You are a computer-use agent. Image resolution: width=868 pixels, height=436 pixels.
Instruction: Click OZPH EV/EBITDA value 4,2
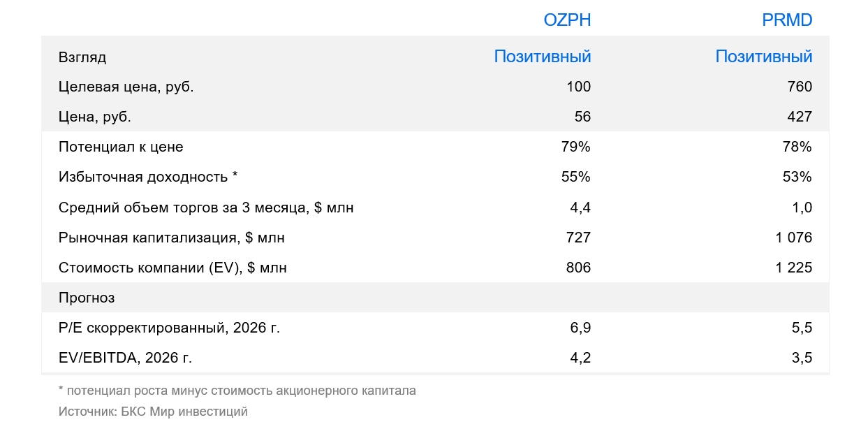point(580,358)
